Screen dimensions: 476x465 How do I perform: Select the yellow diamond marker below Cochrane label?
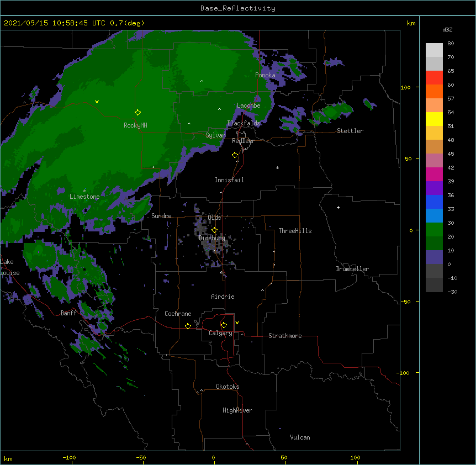click(188, 326)
